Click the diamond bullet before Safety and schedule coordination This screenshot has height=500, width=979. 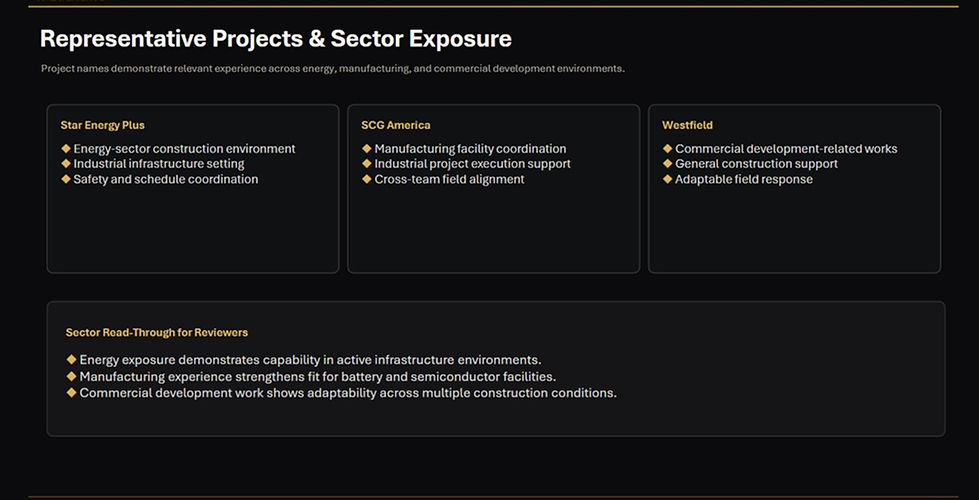66,179
